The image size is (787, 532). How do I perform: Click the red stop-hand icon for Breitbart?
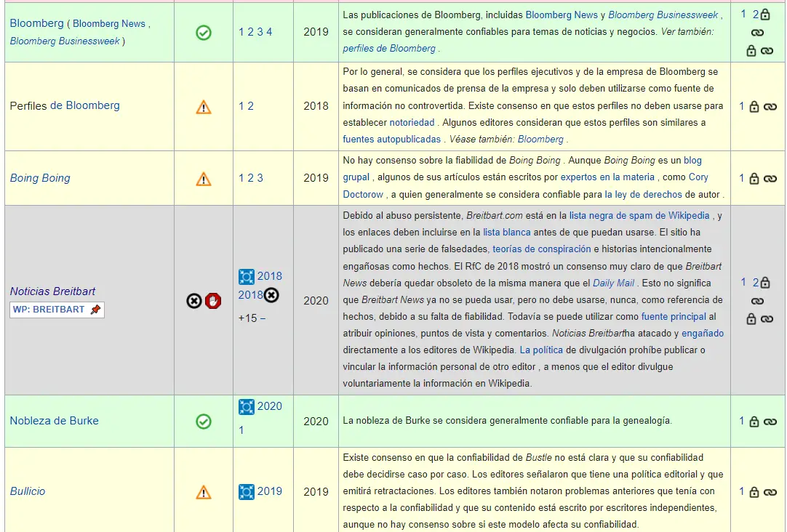click(213, 301)
